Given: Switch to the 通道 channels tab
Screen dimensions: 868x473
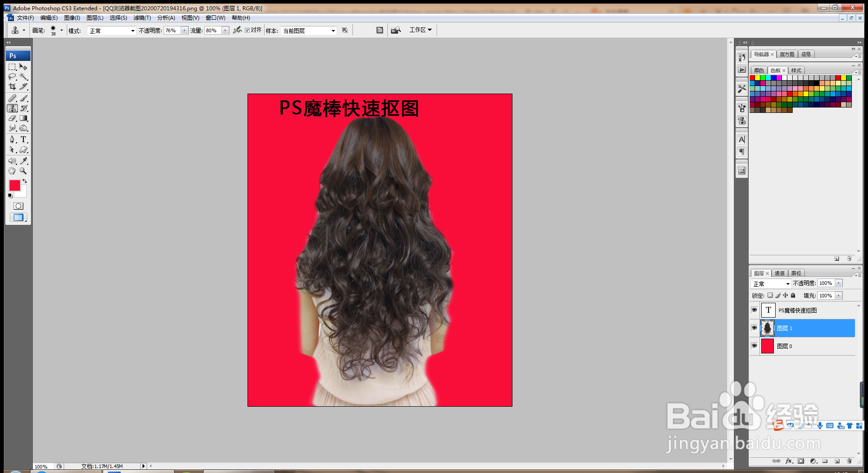Looking at the screenshot, I should click(x=780, y=273).
